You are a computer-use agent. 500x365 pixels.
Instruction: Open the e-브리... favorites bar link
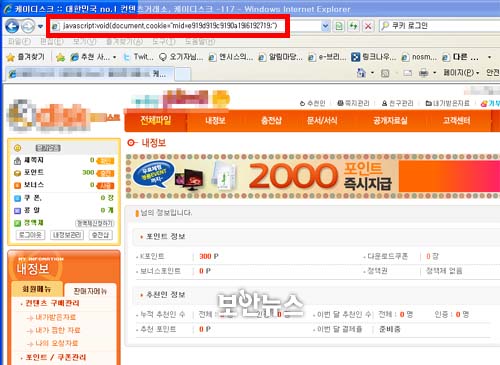coord(327,57)
